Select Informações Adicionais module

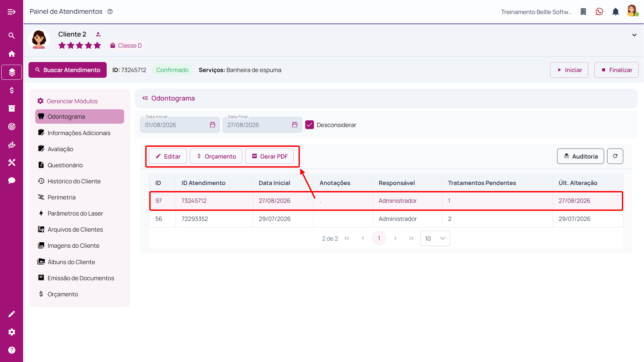[x=79, y=133]
